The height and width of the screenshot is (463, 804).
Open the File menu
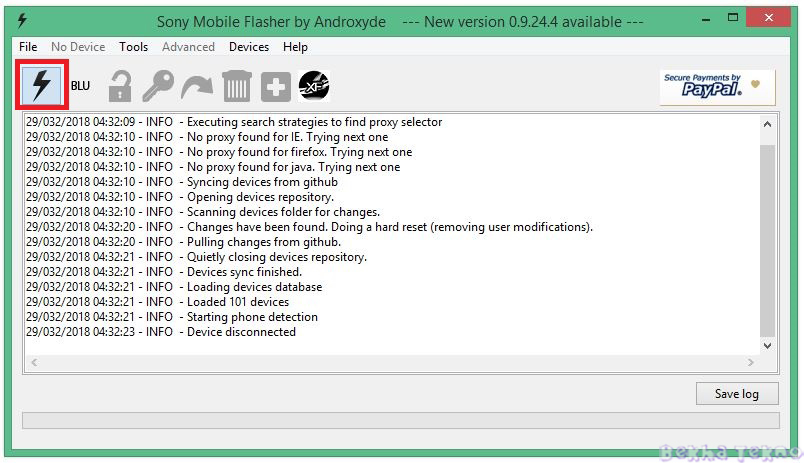coord(28,47)
